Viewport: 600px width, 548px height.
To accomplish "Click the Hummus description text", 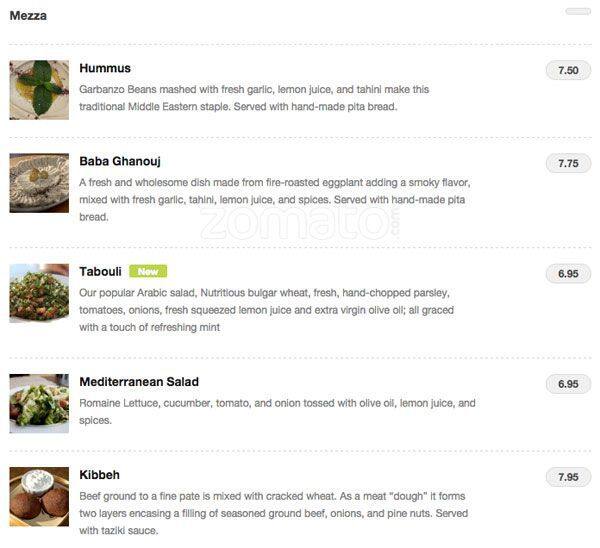I will click(x=254, y=98).
